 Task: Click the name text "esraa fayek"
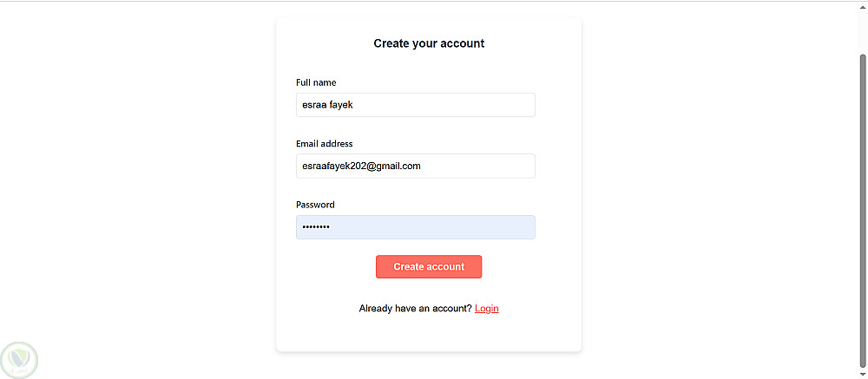click(327, 105)
